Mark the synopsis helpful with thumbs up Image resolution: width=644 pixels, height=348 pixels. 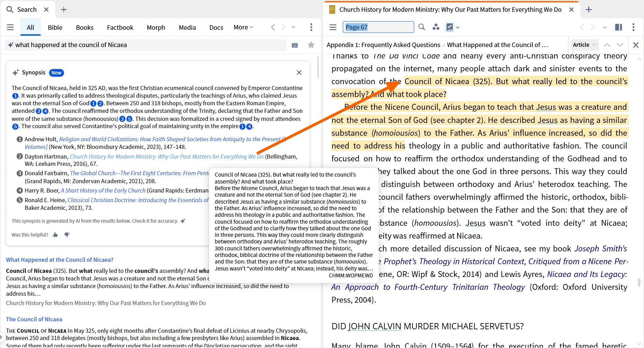pyautogui.click(x=55, y=235)
